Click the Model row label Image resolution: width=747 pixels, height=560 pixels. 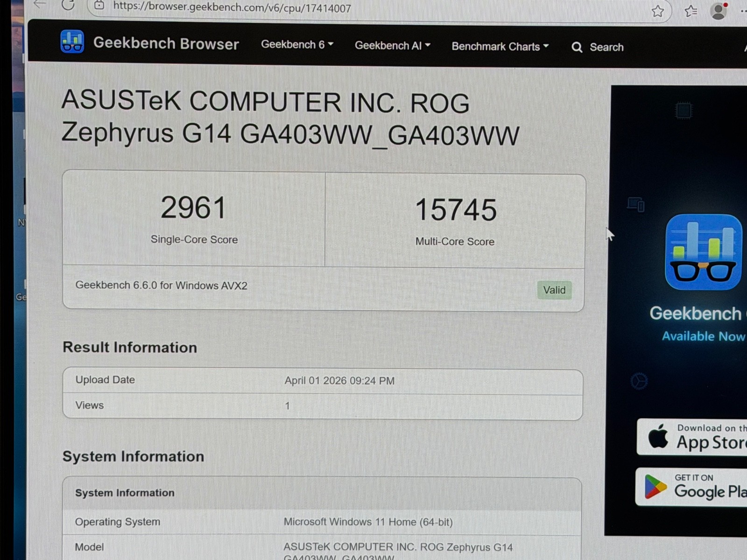(x=89, y=547)
